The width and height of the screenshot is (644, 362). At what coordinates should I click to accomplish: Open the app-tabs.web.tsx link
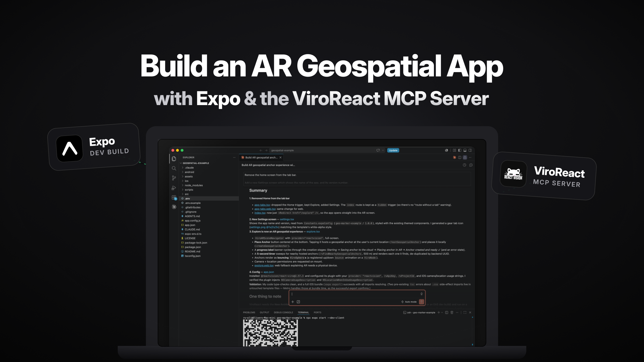click(265, 209)
